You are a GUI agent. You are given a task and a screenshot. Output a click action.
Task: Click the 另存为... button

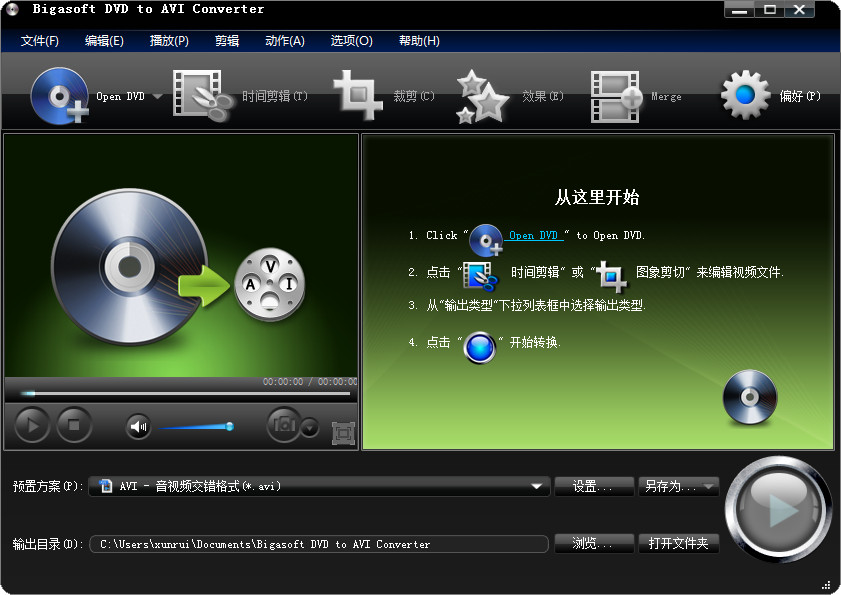click(670, 486)
